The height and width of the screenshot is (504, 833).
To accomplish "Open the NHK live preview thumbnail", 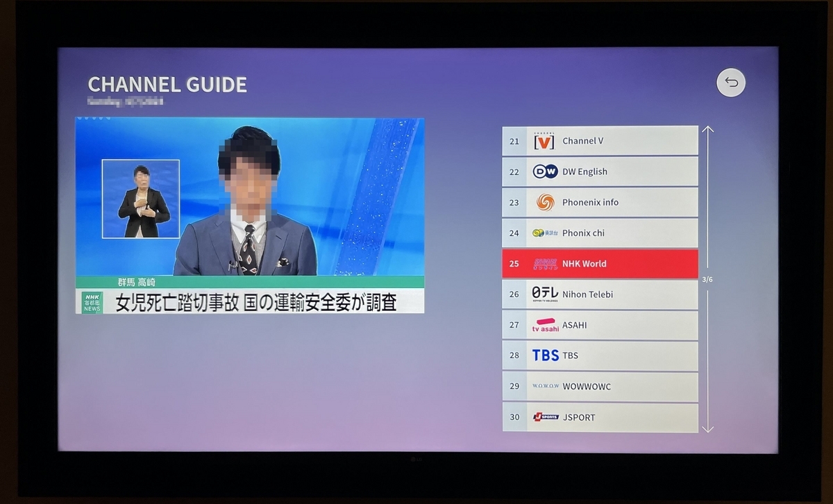I will [x=250, y=215].
